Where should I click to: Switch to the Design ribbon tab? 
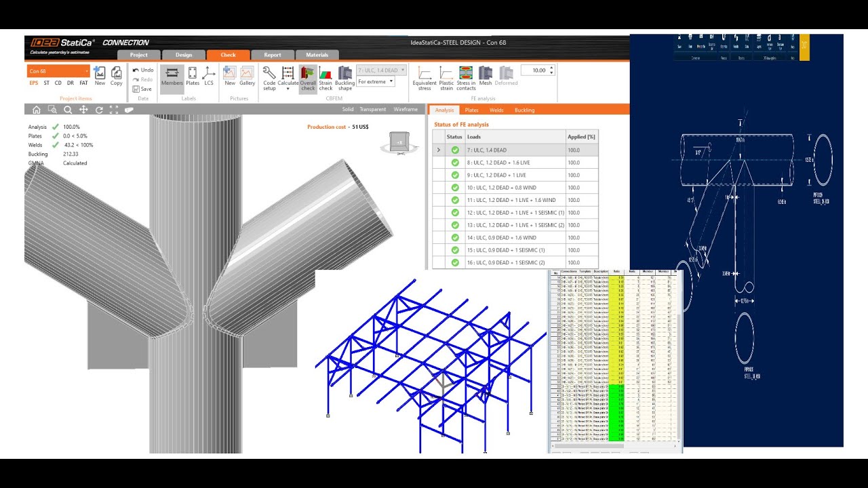pyautogui.click(x=184, y=55)
